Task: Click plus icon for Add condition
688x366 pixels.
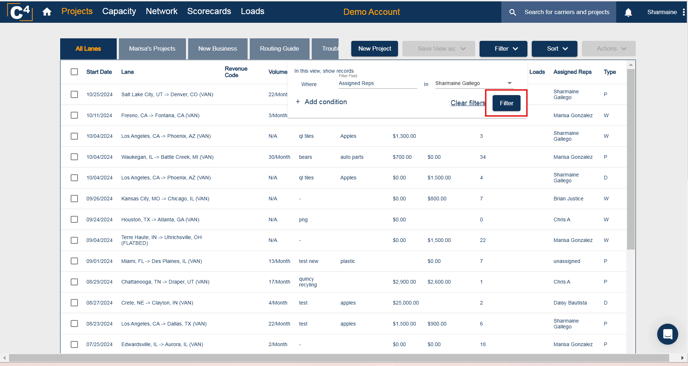Action: click(x=297, y=101)
